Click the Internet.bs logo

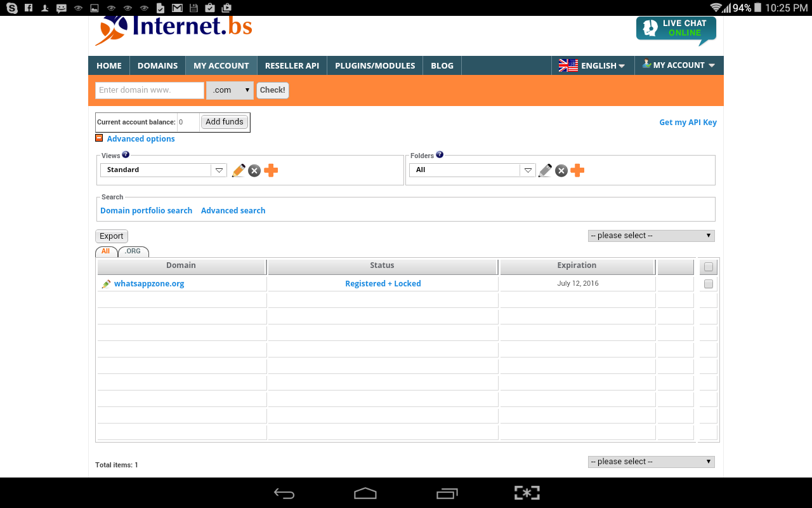pos(174,30)
